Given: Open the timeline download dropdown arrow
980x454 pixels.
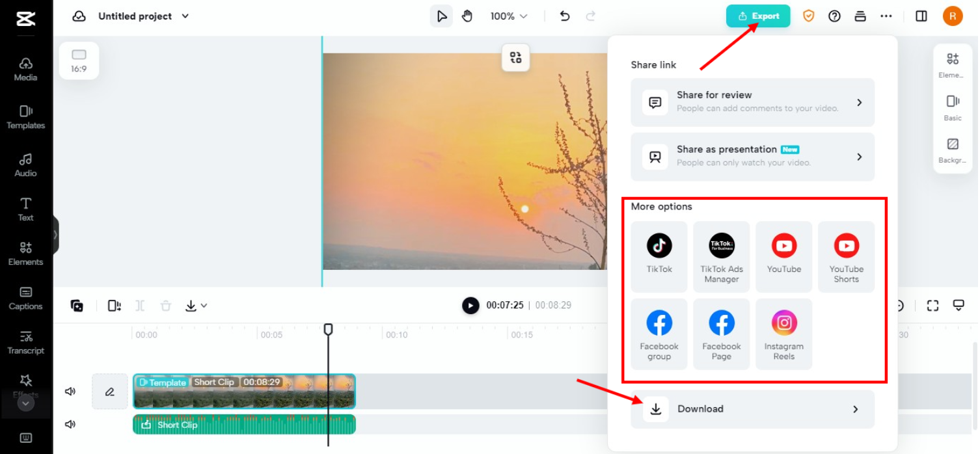Looking at the screenshot, I should pos(204,306).
